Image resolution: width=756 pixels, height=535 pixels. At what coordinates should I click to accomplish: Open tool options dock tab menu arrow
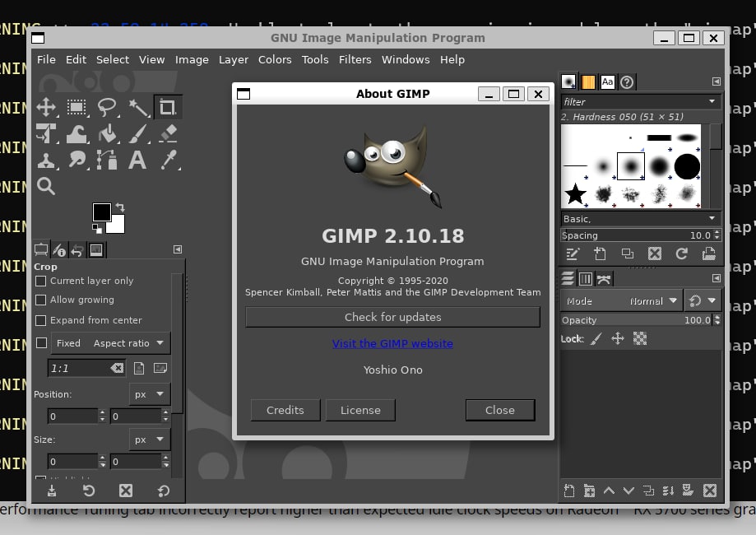click(x=178, y=249)
